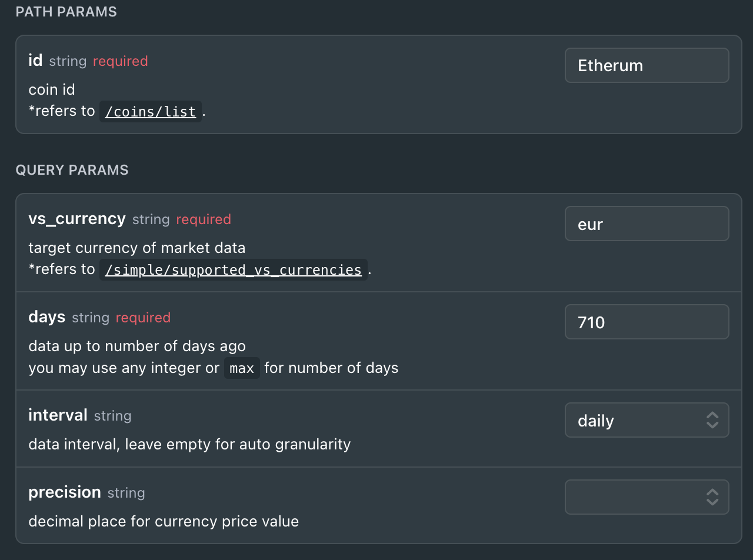Click the up-down chevron icon on precision select
The height and width of the screenshot is (560, 753).
pyautogui.click(x=712, y=497)
